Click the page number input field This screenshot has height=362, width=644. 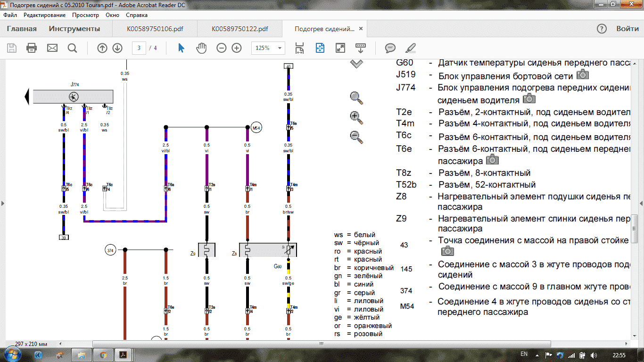click(139, 48)
